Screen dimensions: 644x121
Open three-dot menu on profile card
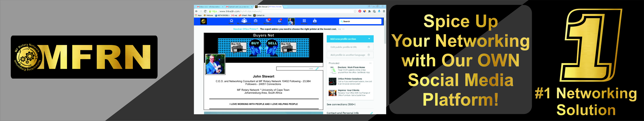click(x=311, y=69)
